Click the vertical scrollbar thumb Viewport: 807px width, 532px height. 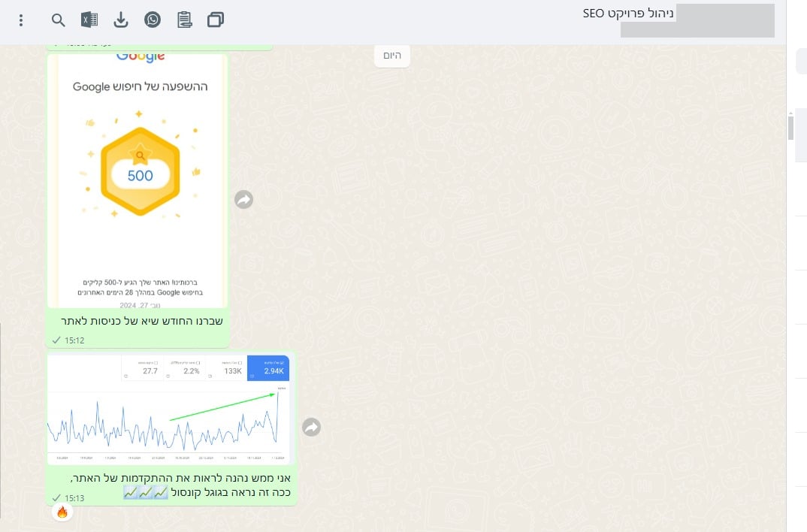point(790,128)
